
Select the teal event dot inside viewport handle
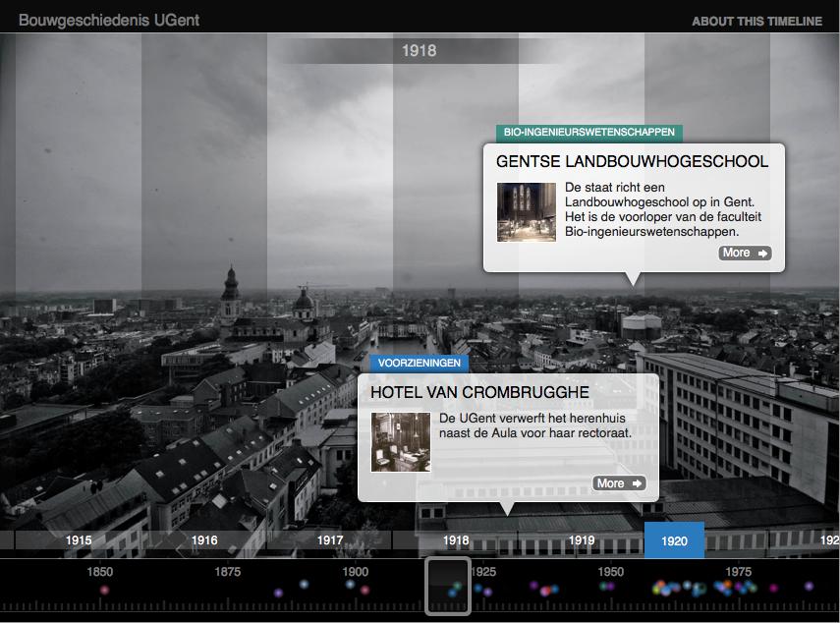[457, 587]
